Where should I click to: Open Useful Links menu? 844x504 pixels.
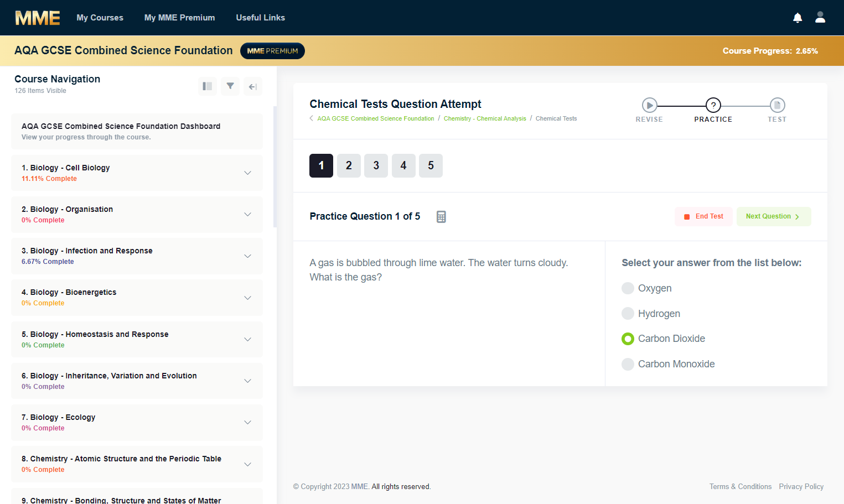click(260, 18)
